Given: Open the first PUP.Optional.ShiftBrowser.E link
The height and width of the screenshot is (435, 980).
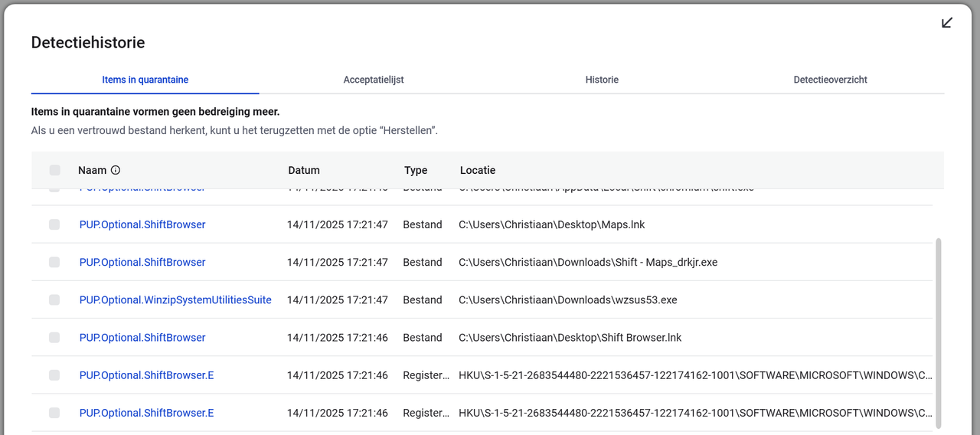Looking at the screenshot, I should tap(146, 375).
